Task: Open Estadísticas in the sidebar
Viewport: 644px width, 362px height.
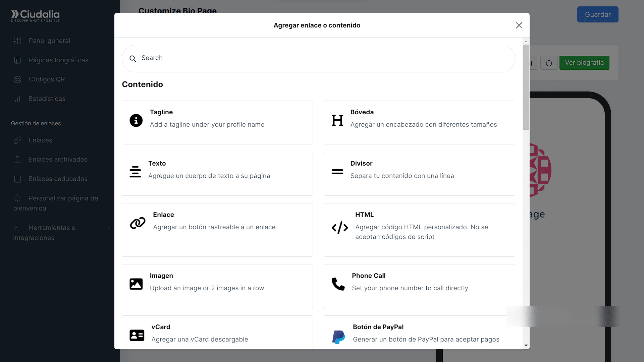Action: tap(47, 99)
